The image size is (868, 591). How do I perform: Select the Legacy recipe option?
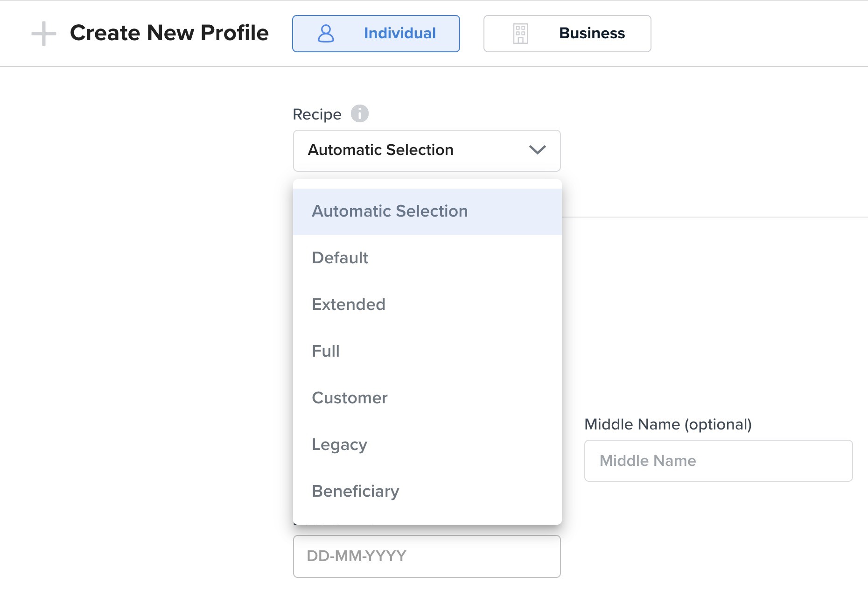[339, 445]
